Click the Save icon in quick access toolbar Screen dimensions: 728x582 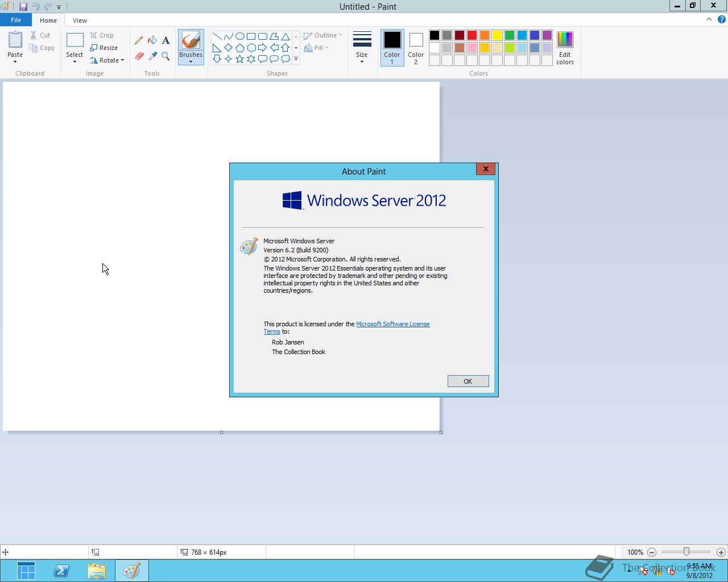23,7
